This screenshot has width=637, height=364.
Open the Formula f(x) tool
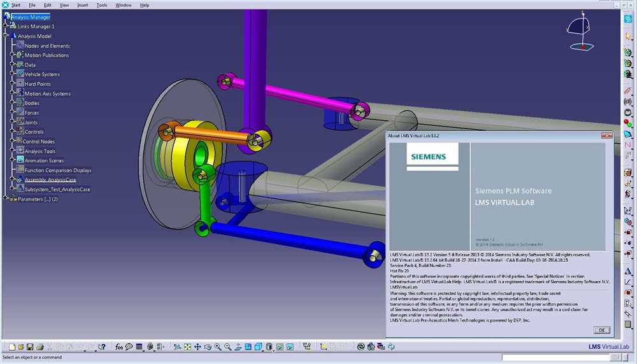pos(119,347)
